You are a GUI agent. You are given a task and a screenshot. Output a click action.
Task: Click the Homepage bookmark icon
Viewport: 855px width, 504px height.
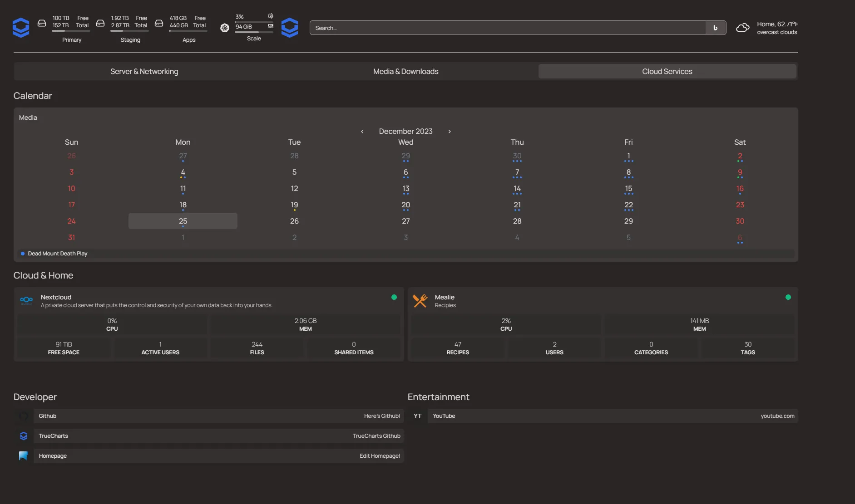[x=24, y=456]
